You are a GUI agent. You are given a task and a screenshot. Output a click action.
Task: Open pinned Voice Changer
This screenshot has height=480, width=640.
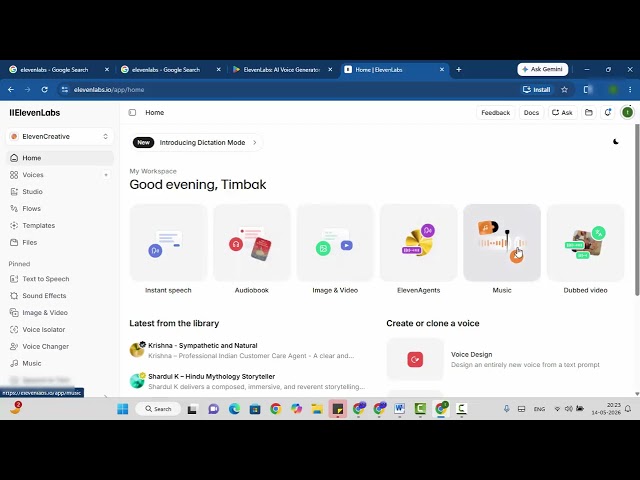click(60, 347)
